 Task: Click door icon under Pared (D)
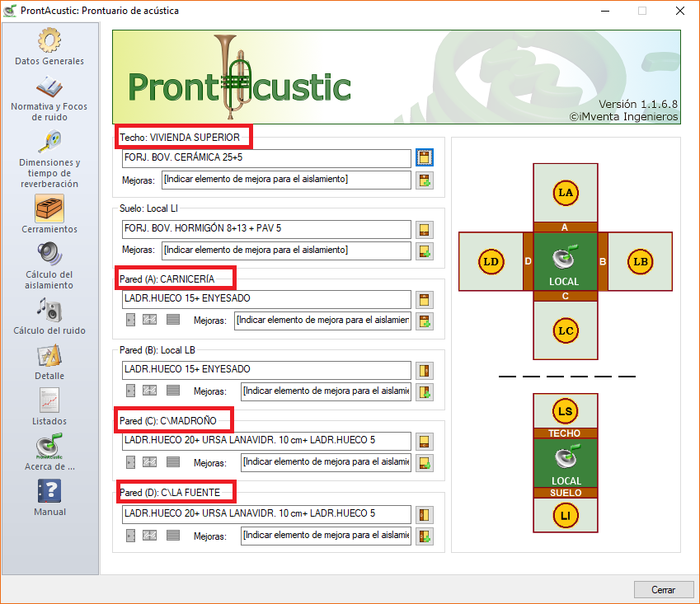pos(130,535)
